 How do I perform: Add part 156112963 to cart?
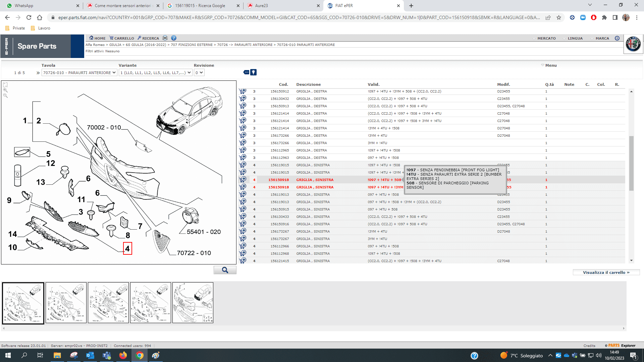243,158
